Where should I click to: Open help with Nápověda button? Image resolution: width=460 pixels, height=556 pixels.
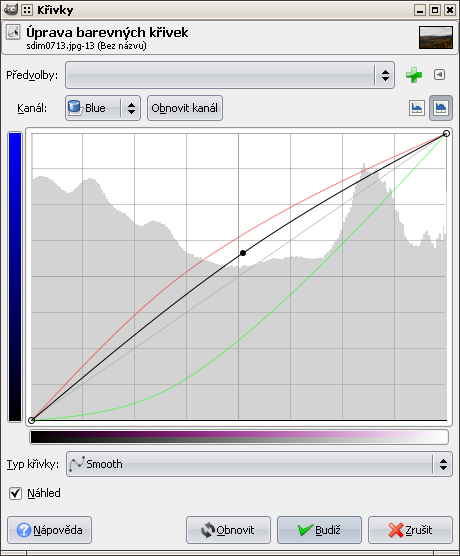(x=50, y=530)
